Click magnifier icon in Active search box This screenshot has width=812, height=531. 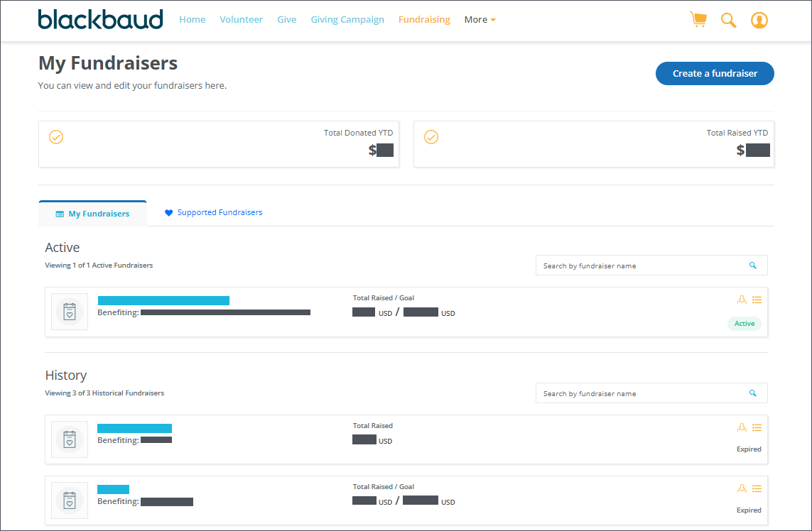[x=753, y=265]
